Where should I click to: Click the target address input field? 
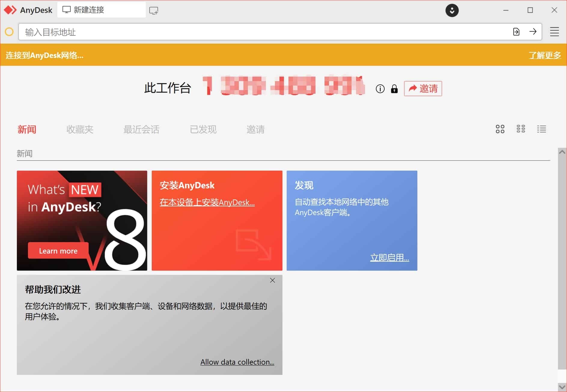[180, 32]
